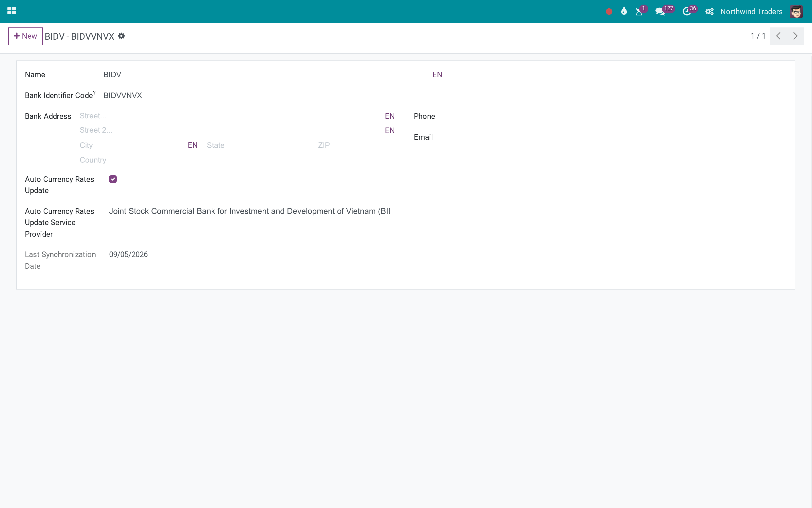Click the Email field label
Image resolution: width=812 pixels, height=508 pixels.
click(423, 137)
